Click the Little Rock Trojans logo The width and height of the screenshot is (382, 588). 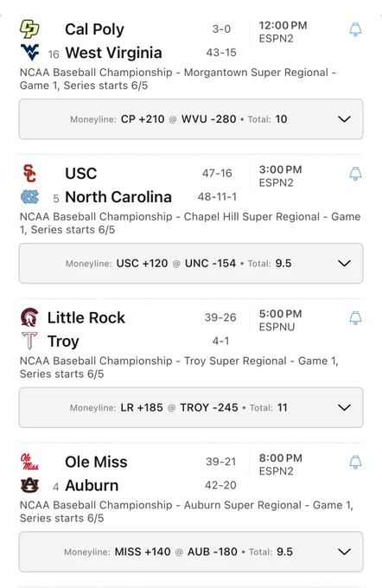click(x=29, y=317)
